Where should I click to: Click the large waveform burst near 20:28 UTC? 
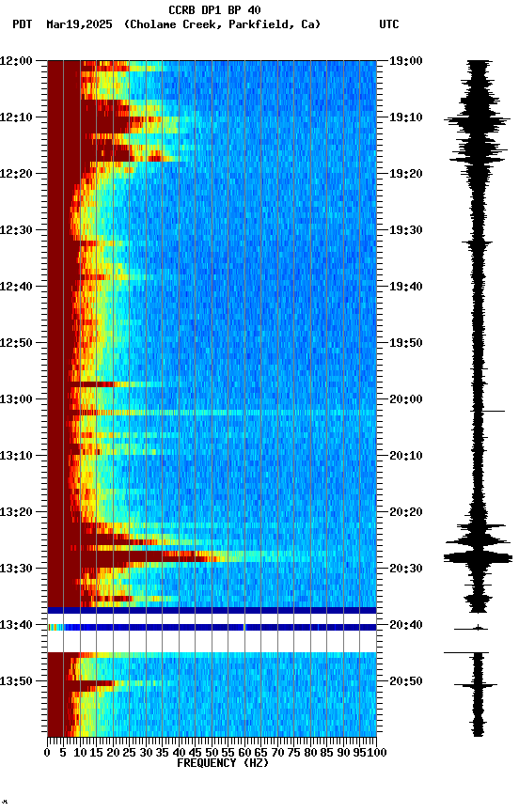point(478,557)
